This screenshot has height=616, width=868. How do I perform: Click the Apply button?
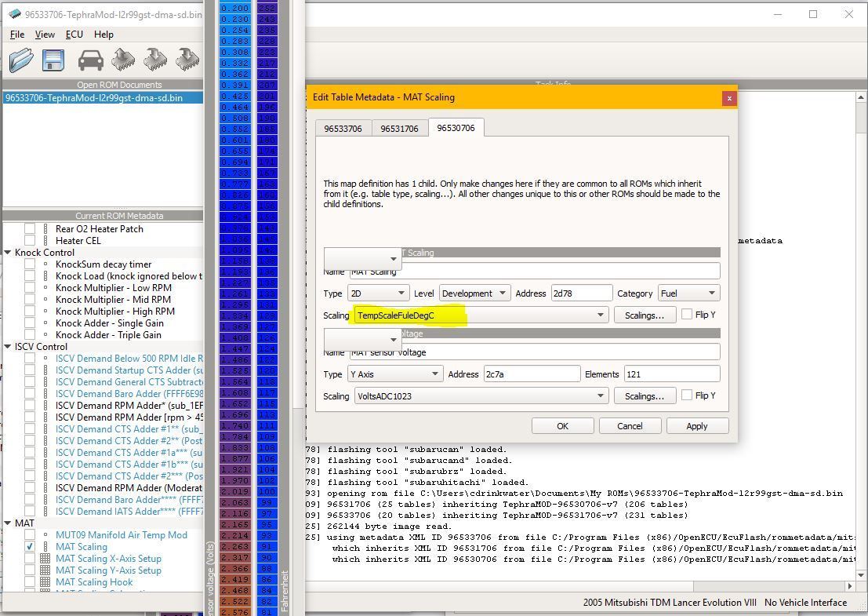[x=696, y=426]
